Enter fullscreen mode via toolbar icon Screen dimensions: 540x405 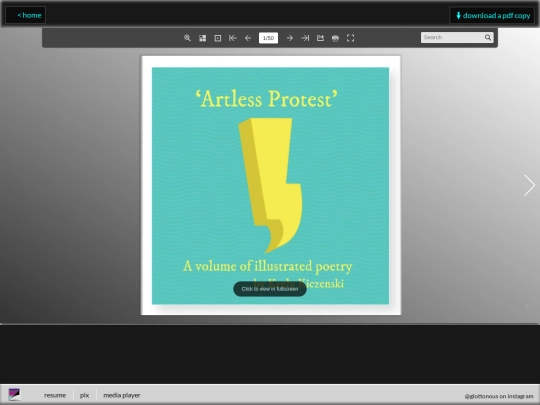[351, 38]
